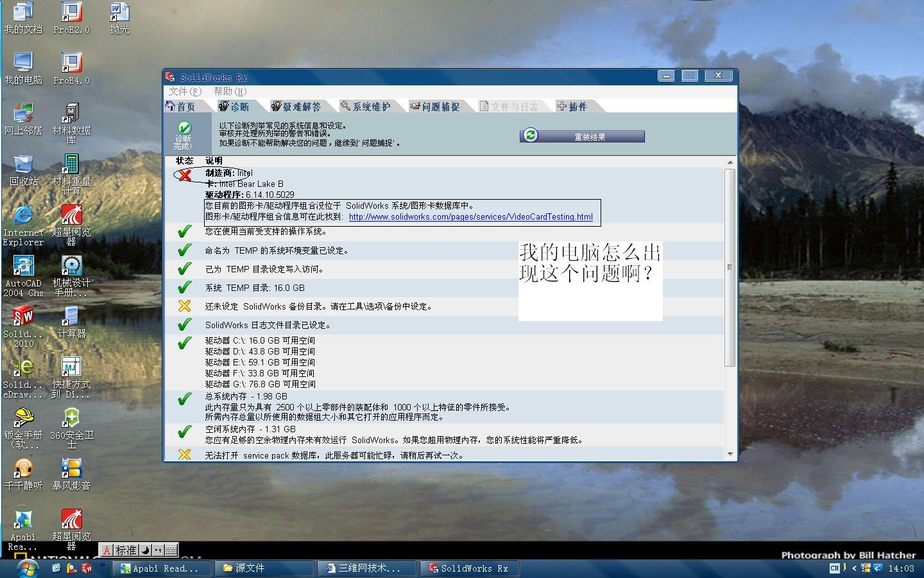Open the 回收站 recycle bin icon
The width and height of the screenshot is (924, 578).
[23, 170]
